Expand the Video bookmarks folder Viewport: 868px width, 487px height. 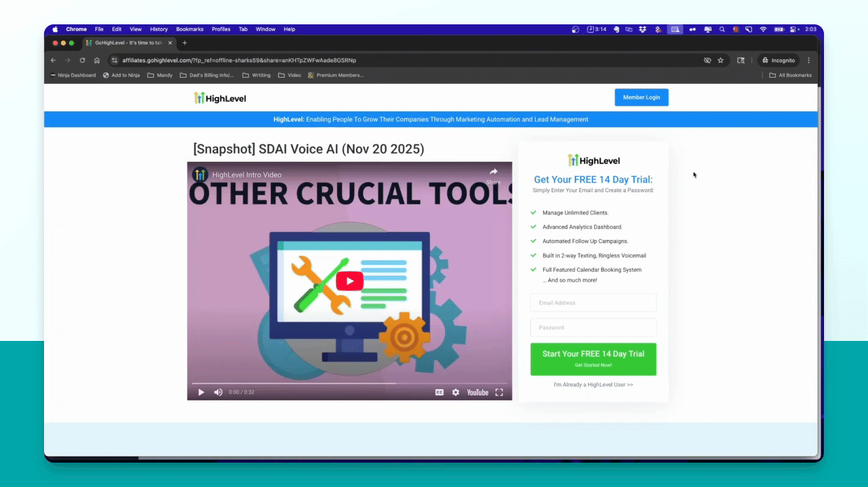tap(290, 75)
